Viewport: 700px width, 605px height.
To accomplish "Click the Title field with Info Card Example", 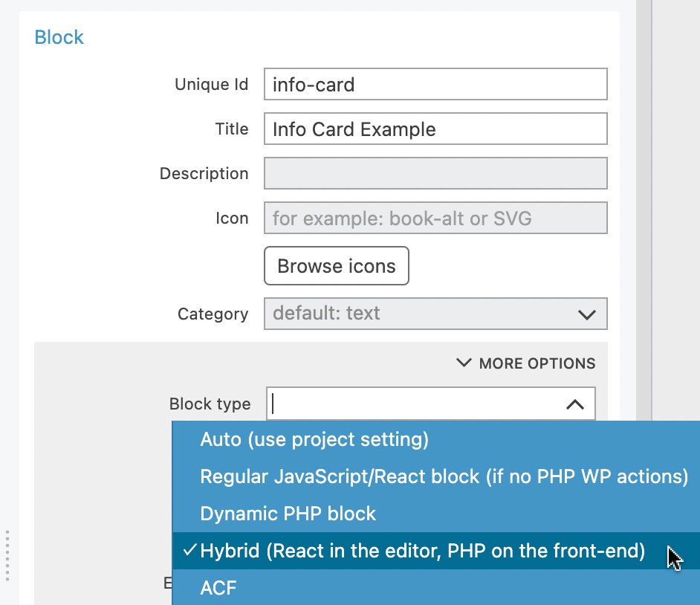I will [x=435, y=129].
